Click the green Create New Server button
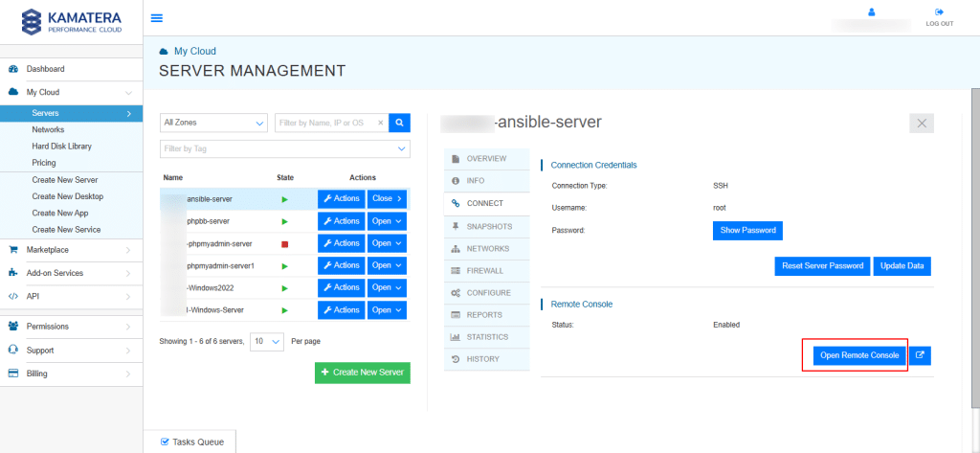 coord(363,373)
